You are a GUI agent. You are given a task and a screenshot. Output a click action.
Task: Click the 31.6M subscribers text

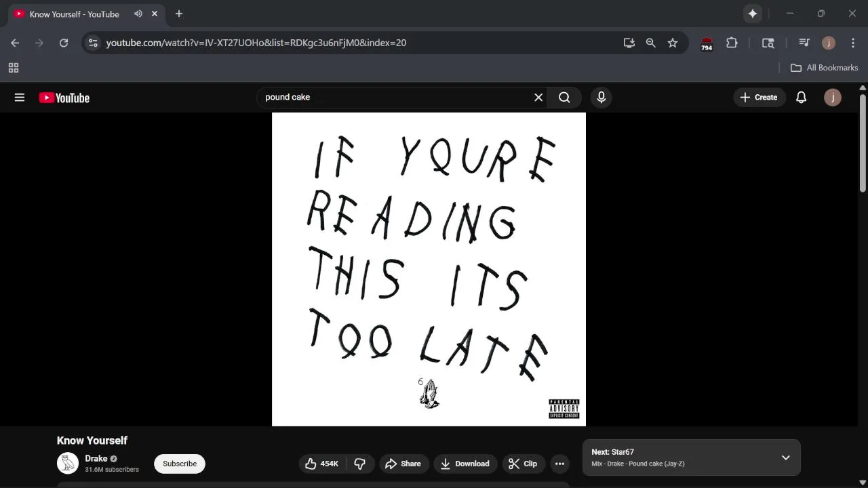(112, 470)
